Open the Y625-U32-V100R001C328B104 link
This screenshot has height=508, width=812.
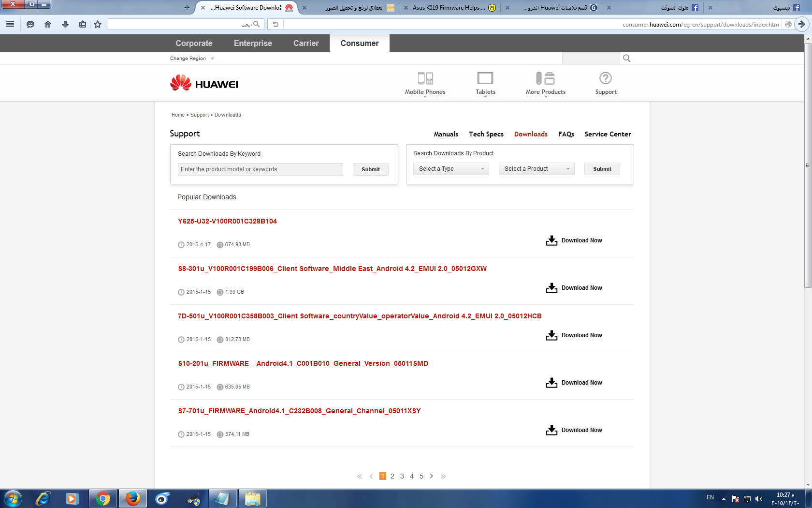(227, 221)
